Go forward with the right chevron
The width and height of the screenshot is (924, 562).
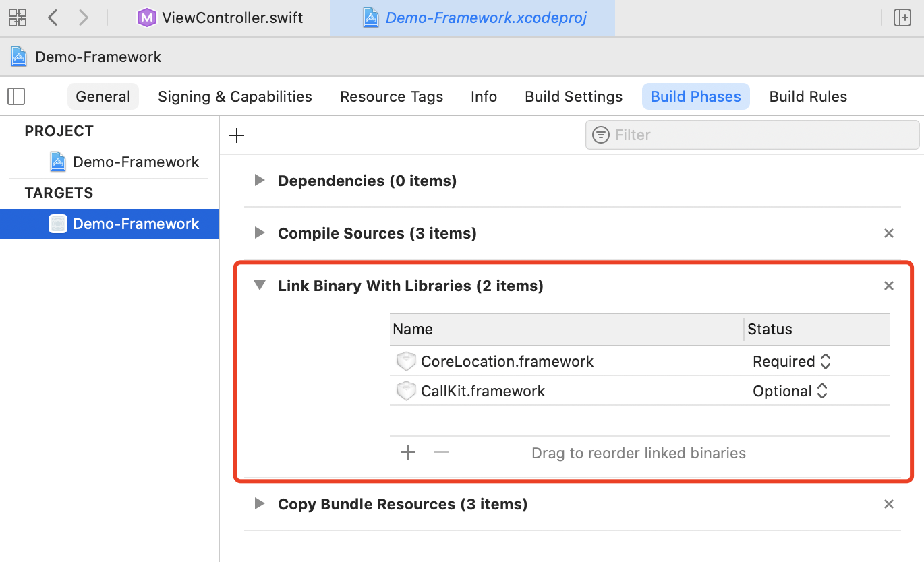point(83,18)
